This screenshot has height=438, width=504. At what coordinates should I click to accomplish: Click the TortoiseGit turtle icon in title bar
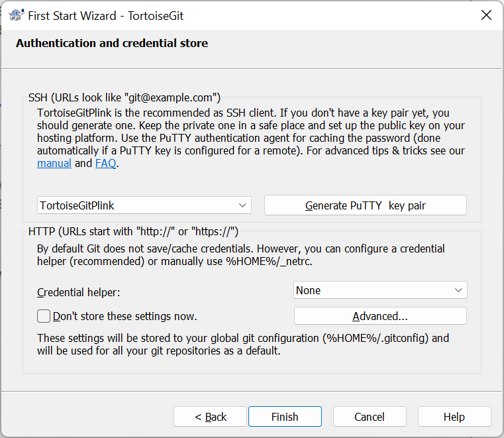pyautogui.click(x=16, y=15)
